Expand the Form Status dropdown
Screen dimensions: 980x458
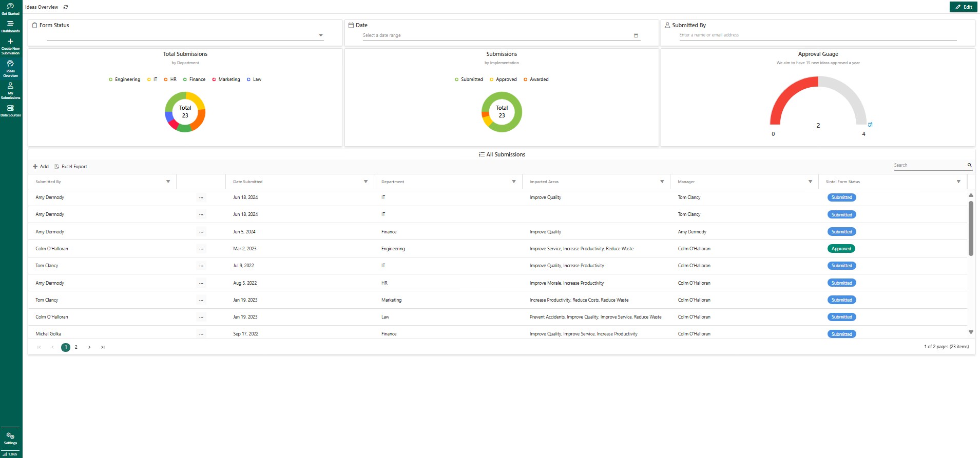(320, 35)
